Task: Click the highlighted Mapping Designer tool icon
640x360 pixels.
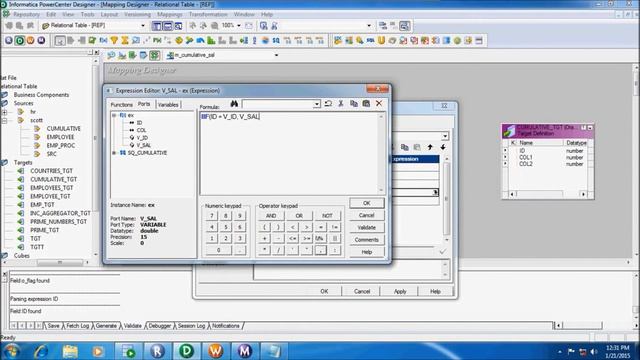Action: (x=154, y=55)
